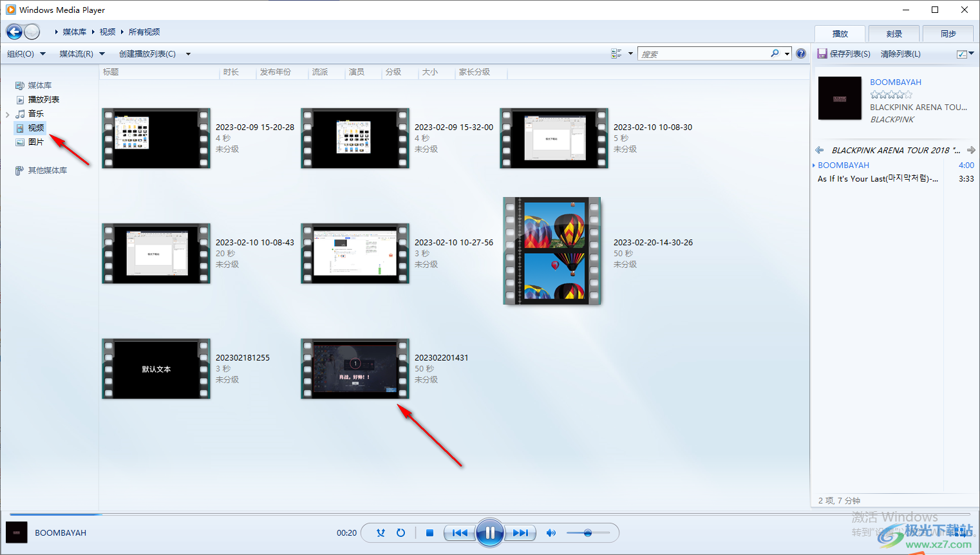Open the Help question mark icon
Image resolution: width=980 pixels, height=555 pixels.
point(801,53)
